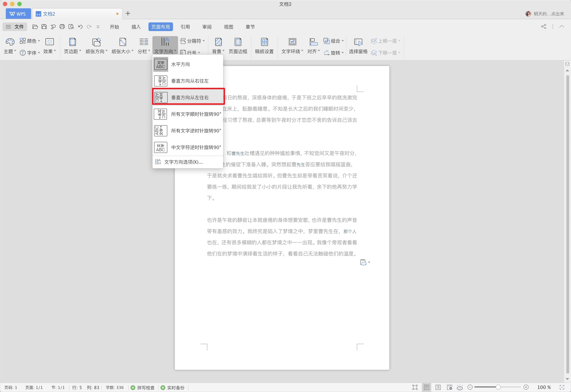Toggle spell check (拼写检查) in status bar

(x=143, y=388)
